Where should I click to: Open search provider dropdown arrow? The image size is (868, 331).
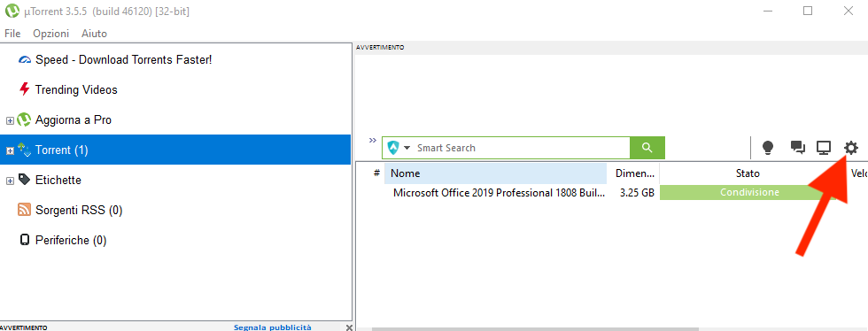407,148
